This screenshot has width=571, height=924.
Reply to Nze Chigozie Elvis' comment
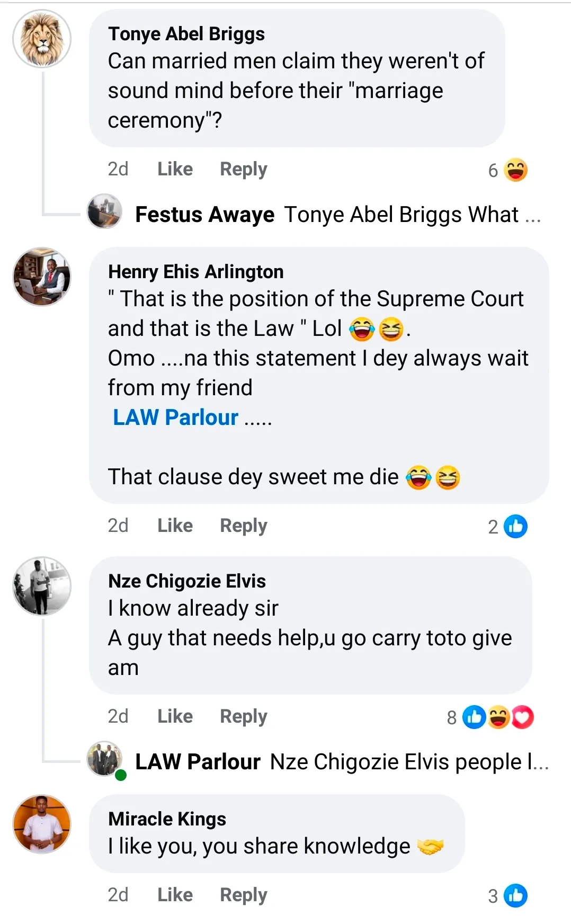coord(243,716)
